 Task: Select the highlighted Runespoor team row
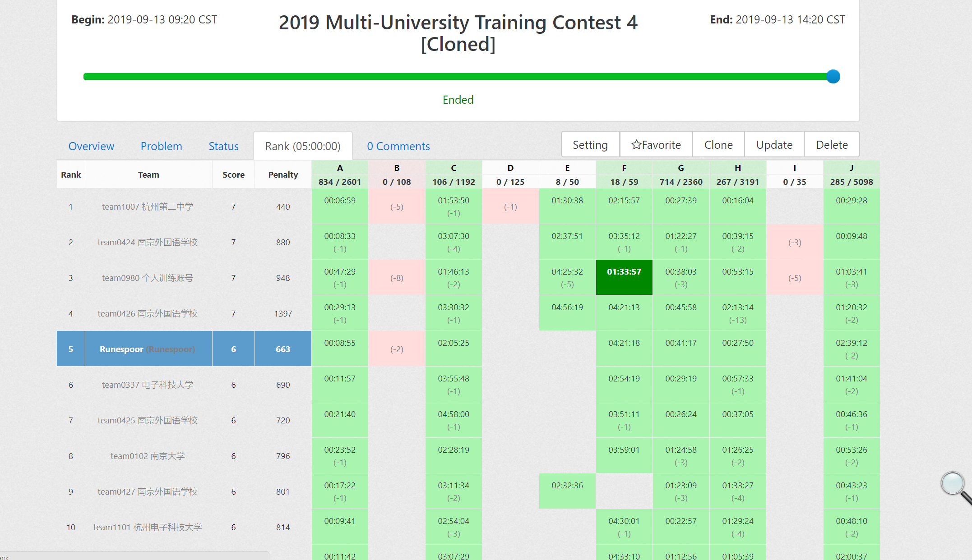pyautogui.click(x=147, y=349)
